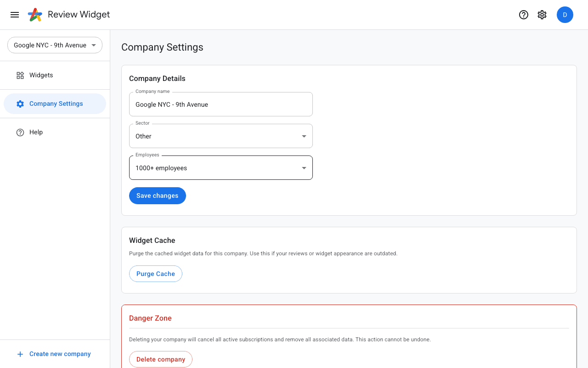Save the company details changes
588x368 pixels.
[x=158, y=195]
